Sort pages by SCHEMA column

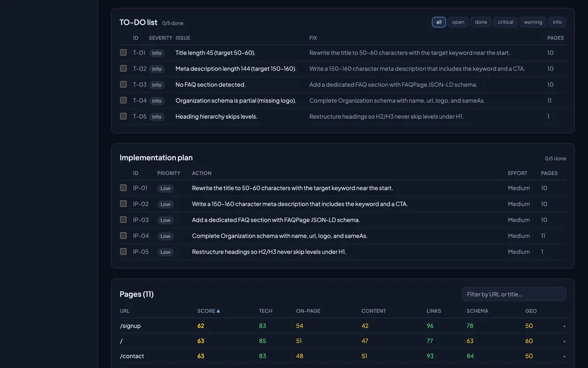pos(477,311)
